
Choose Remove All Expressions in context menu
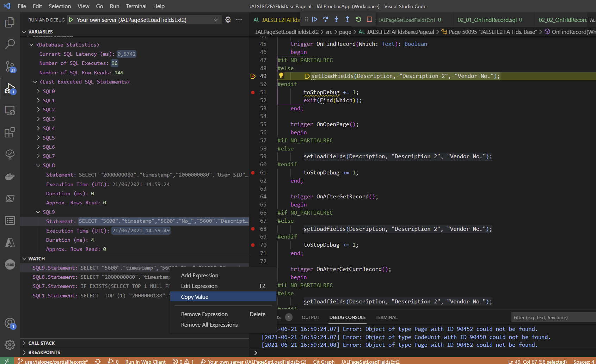[x=223, y=325]
